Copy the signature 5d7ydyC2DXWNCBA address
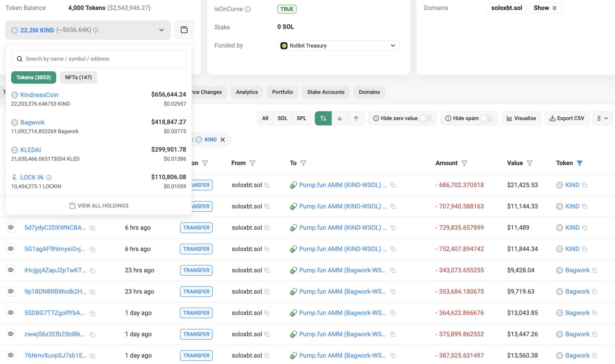 92,228
